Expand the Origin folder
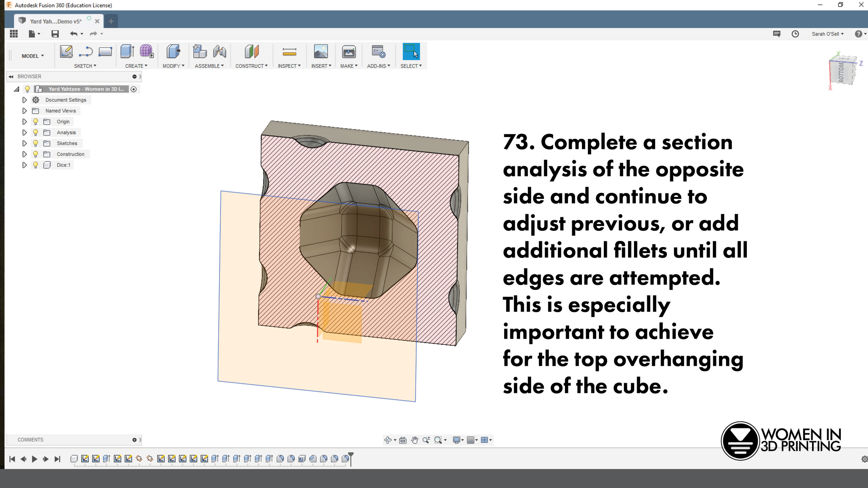This screenshot has width=868, height=488. (24, 121)
